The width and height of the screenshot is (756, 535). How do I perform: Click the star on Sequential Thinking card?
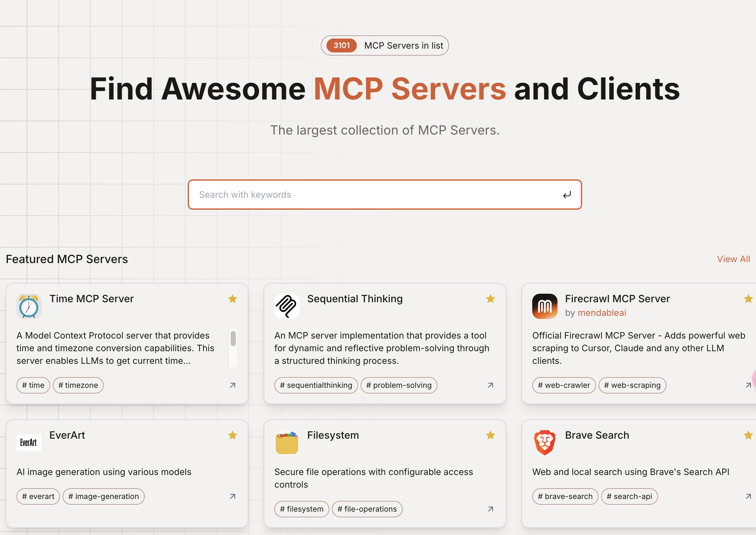tap(490, 299)
